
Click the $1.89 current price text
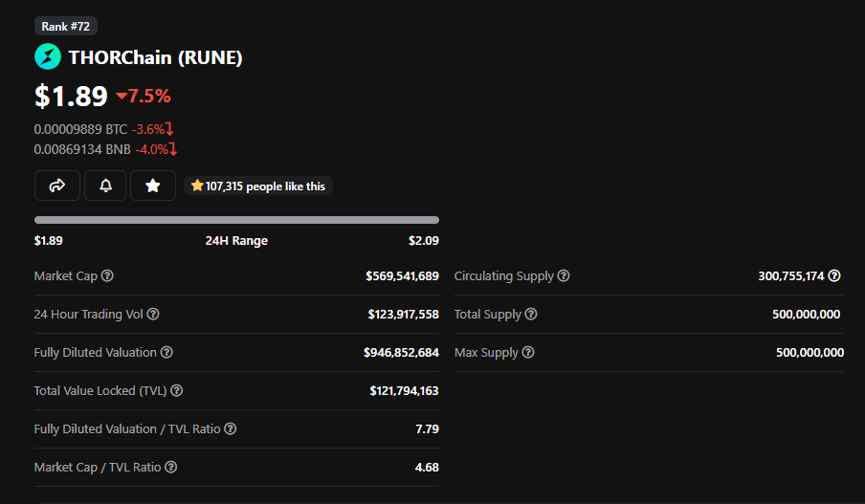71,96
